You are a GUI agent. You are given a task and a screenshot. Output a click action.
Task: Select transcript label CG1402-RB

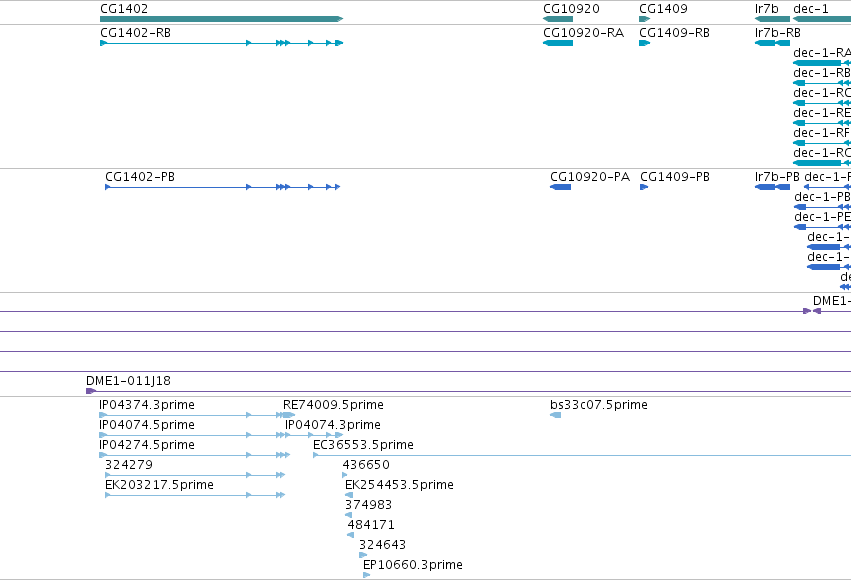pos(135,33)
